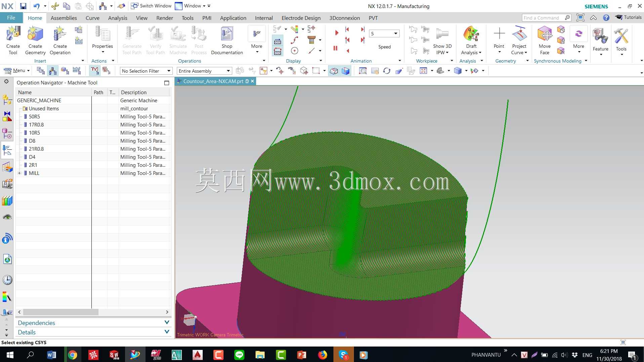The image size is (644, 362).
Task: Toggle the Machine Tool View button
Action: pyautogui.click(x=53, y=71)
